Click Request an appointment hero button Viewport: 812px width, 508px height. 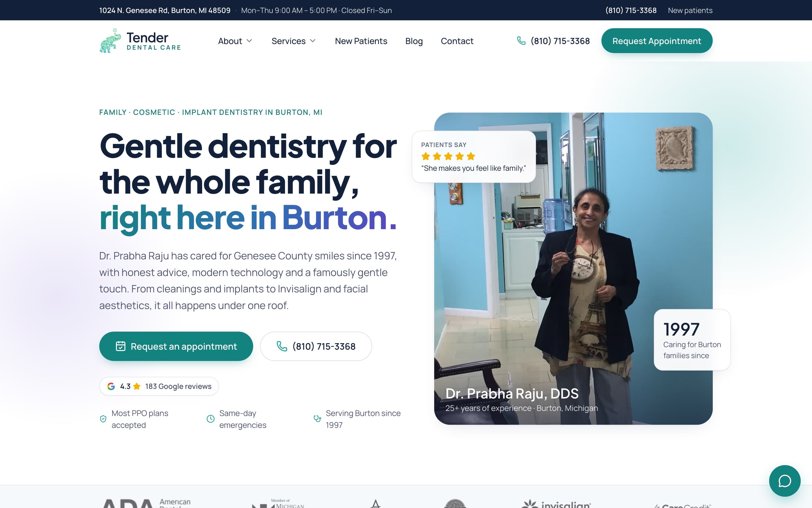pos(176,346)
